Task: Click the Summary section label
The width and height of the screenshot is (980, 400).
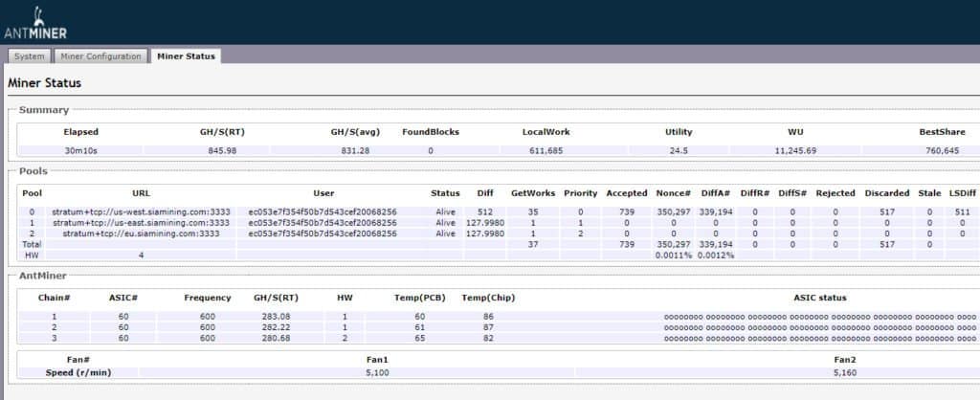Action: (x=44, y=110)
